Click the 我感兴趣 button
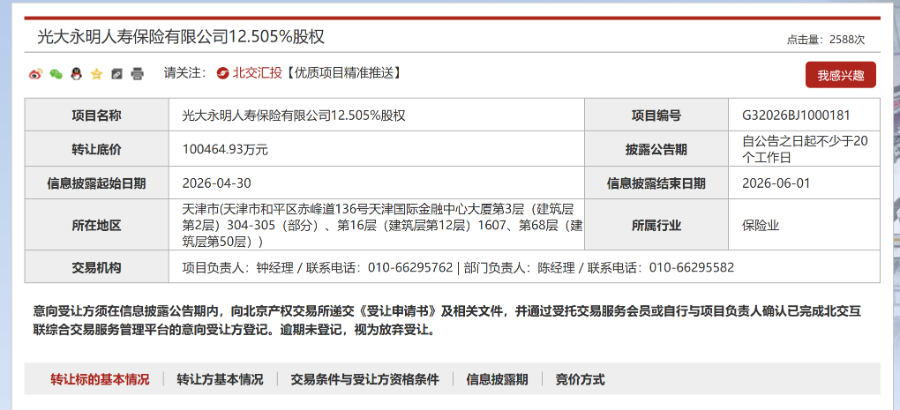Screen dimensions: 900x410 [x=840, y=75]
